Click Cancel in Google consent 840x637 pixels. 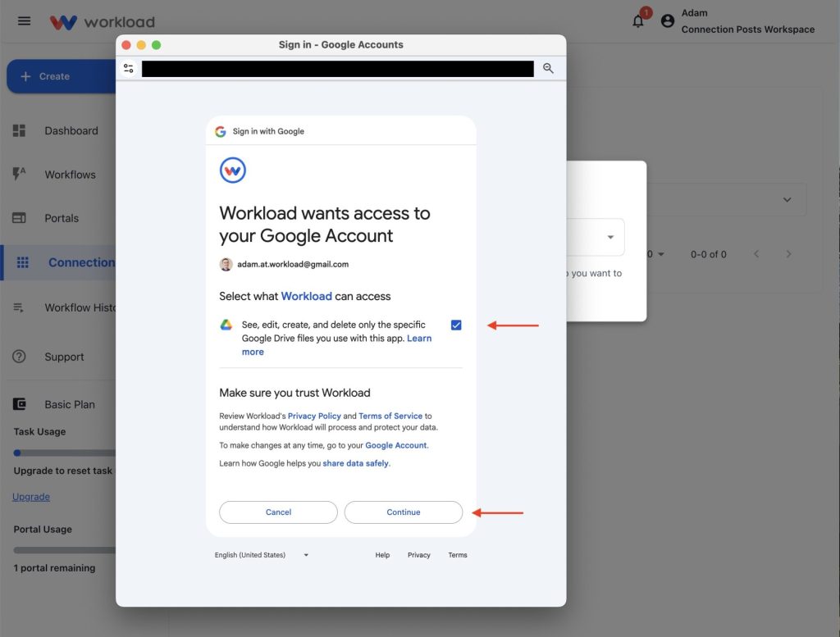[x=278, y=512]
